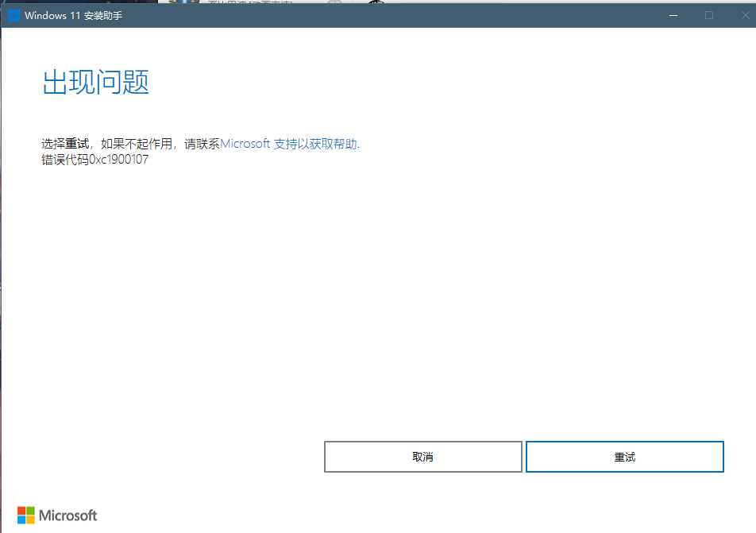
Task: Click the Windows 11 安装助手 title text
Action: 73,15
